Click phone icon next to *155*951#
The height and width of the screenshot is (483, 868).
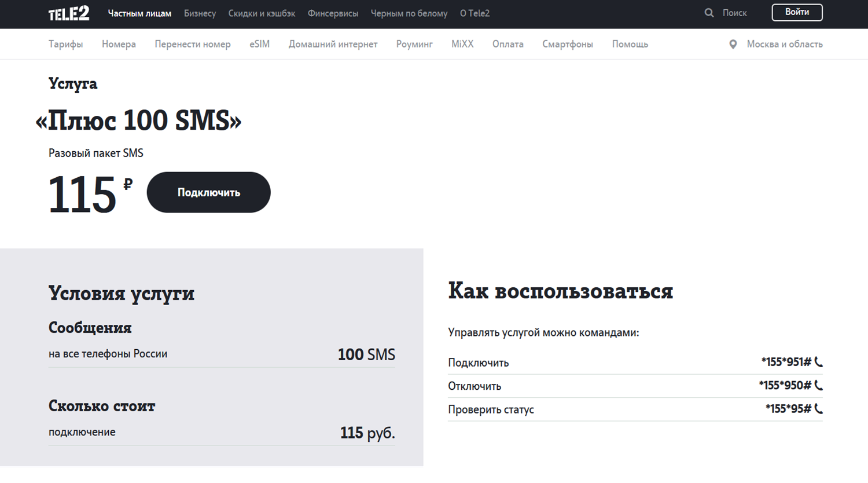818,362
